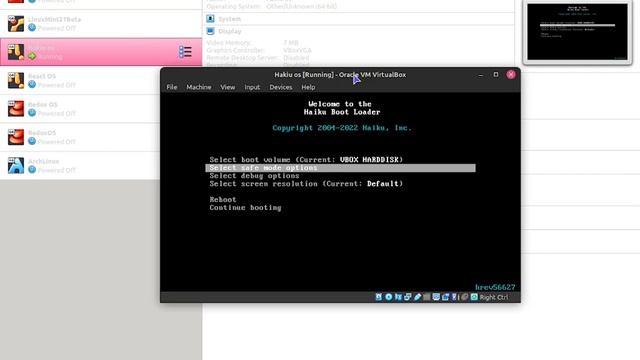Viewport: 640px width, 360px height.
Task: Click 'Select debug options' boot entry
Action: click(254, 176)
